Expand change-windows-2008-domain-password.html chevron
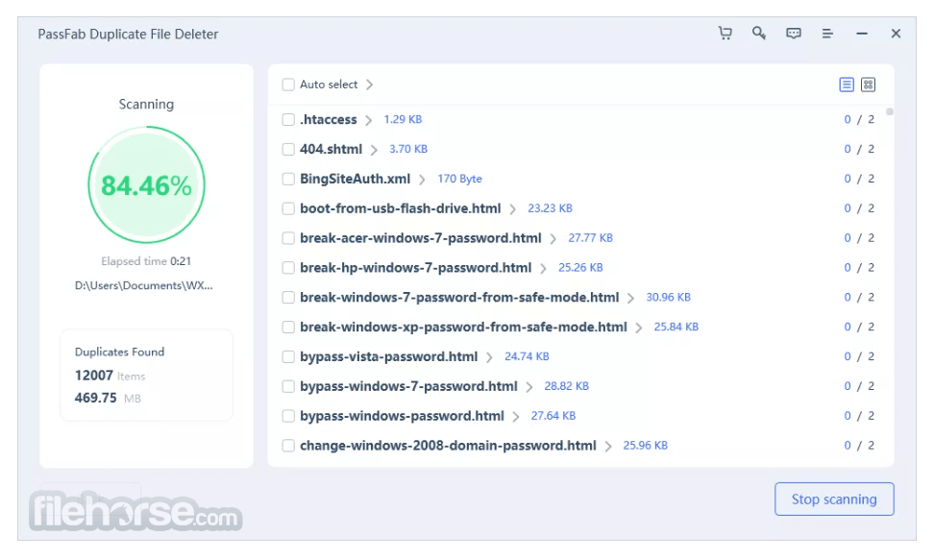Screen dimensions: 934x560 coord(607,447)
